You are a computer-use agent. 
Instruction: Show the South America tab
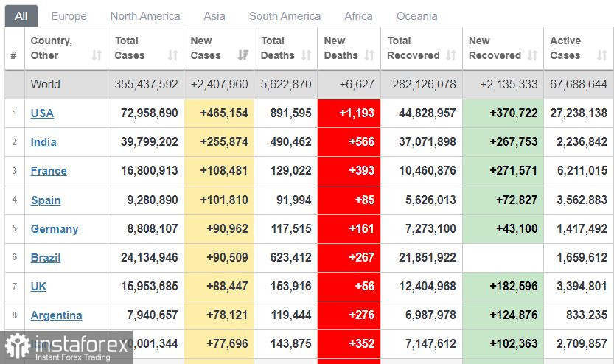coord(285,15)
